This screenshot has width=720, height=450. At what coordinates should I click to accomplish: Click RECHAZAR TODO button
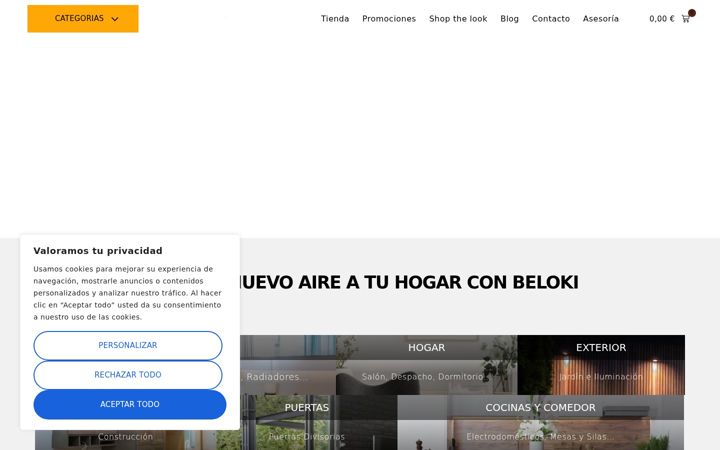tap(128, 375)
